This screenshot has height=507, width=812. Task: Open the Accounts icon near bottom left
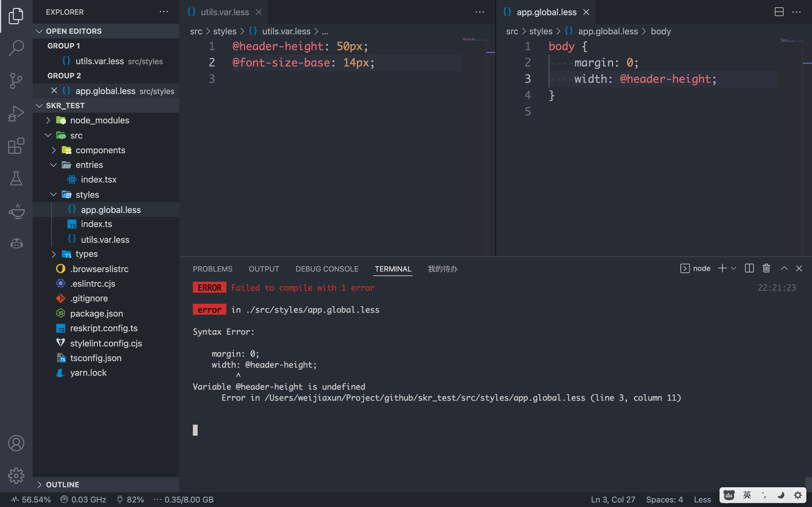click(16, 442)
